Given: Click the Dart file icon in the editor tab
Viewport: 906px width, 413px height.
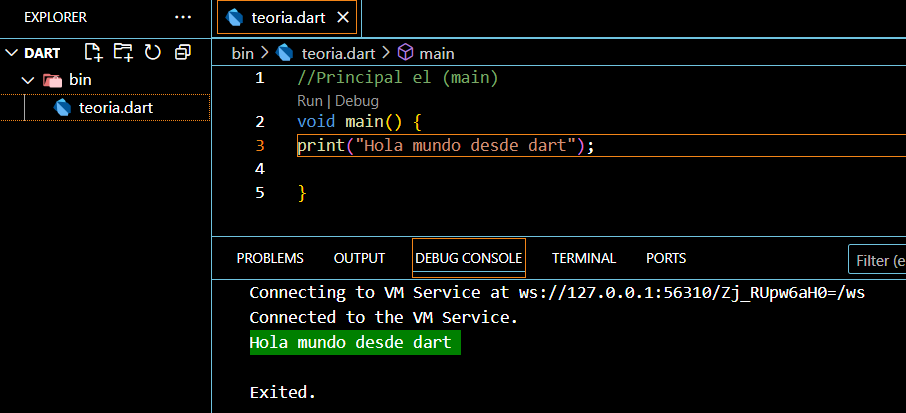Looking at the screenshot, I should tap(235, 17).
